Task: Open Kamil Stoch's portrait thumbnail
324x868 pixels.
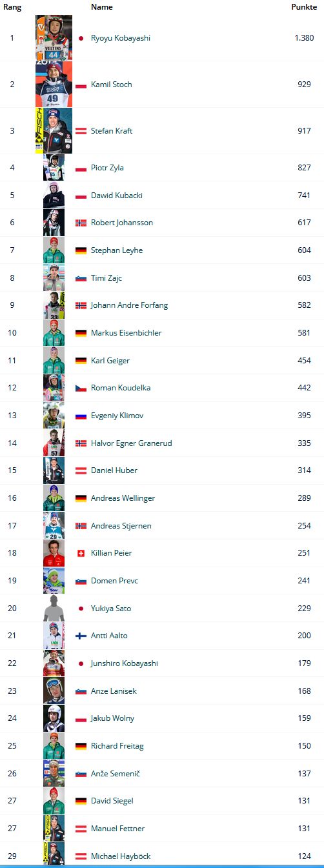Action: pyautogui.click(x=54, y=85)
